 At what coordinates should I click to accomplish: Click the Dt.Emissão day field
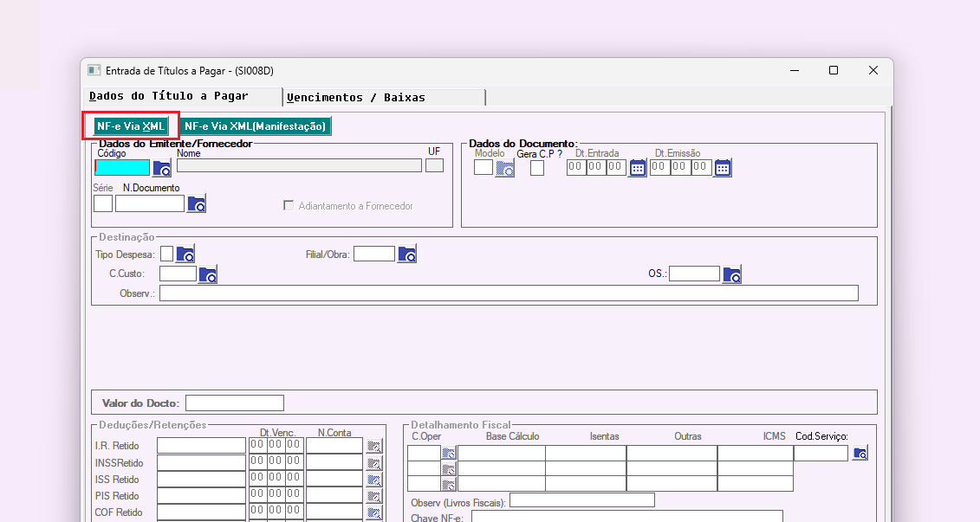[x=659, y=167]
